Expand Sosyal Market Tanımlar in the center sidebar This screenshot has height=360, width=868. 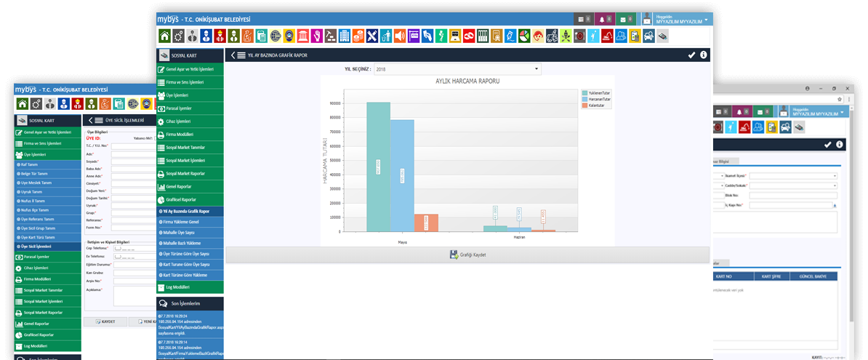(190, 148)
